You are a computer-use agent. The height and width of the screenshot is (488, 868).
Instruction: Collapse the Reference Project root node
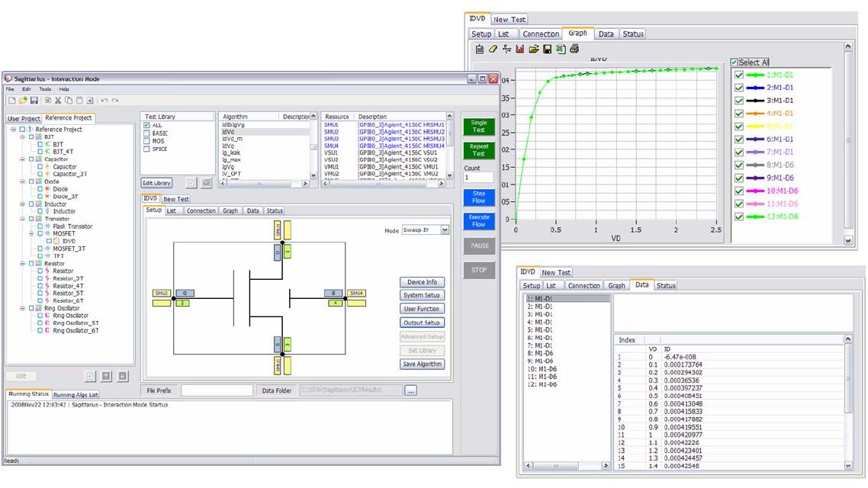tap(13, 130)
